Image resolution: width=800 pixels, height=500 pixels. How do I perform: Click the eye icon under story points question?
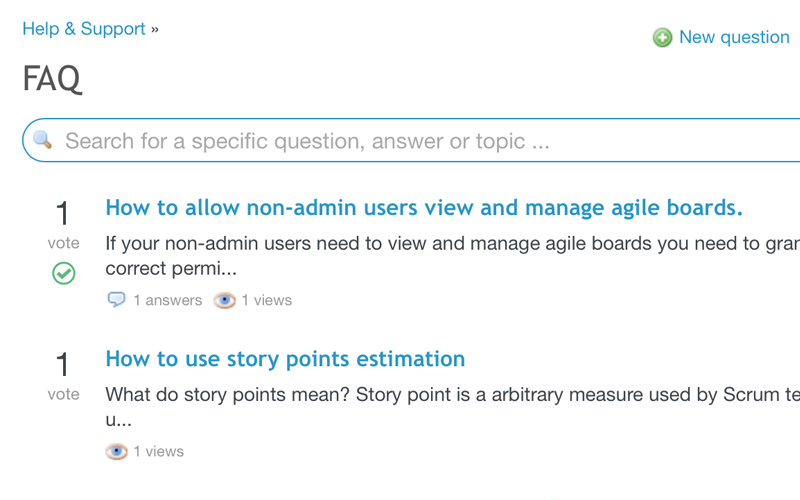[117, 451]
